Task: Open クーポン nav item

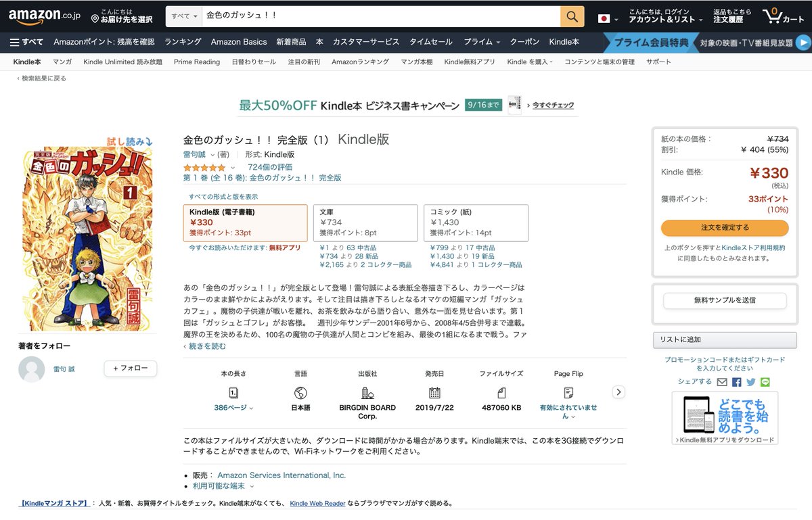Action: 524,42
